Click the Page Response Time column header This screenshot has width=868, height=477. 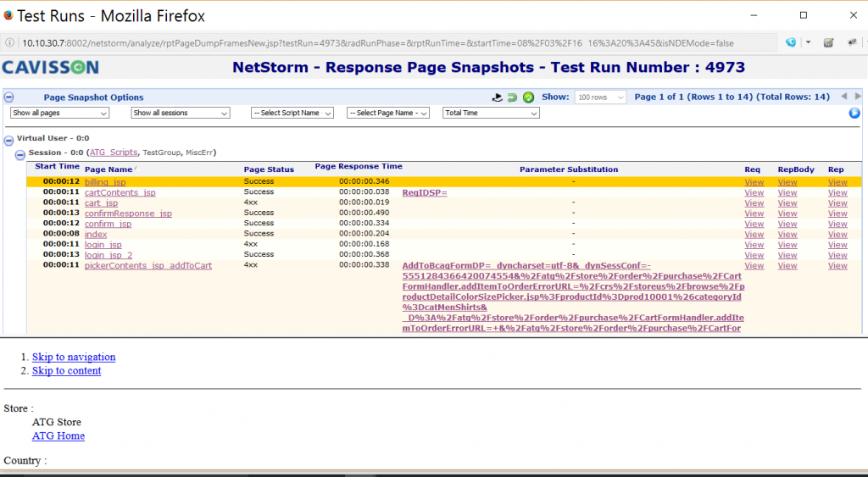[x=359, y=166]
